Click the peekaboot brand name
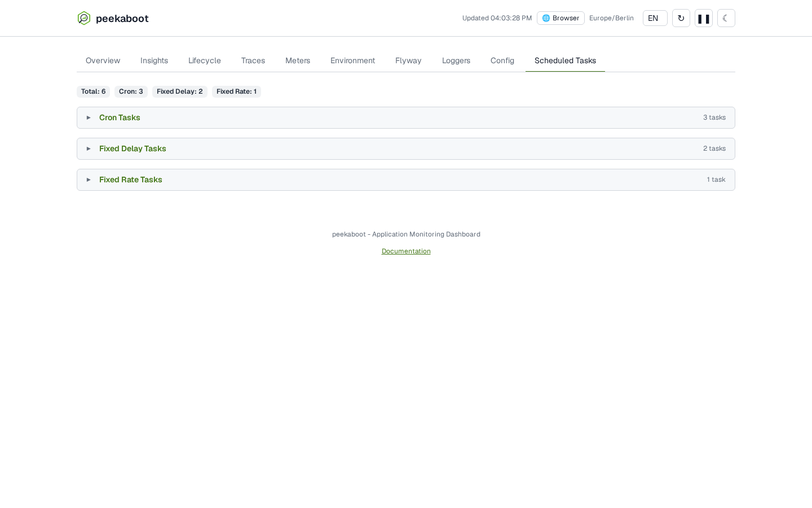 [122, 19]
